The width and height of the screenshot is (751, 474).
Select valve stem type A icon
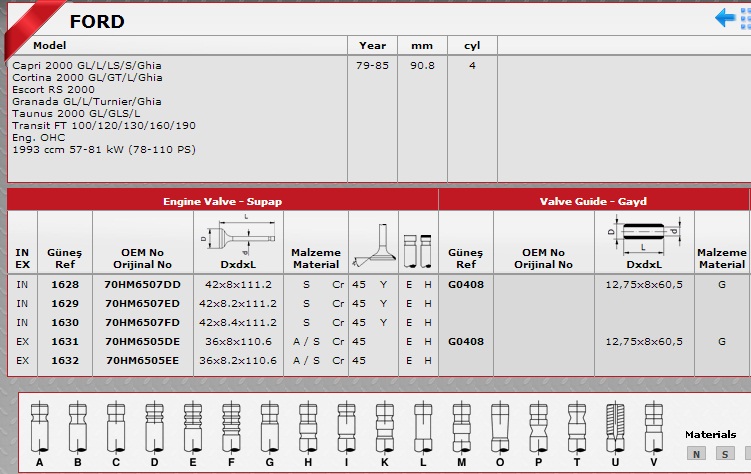click(x=39, y=428)
